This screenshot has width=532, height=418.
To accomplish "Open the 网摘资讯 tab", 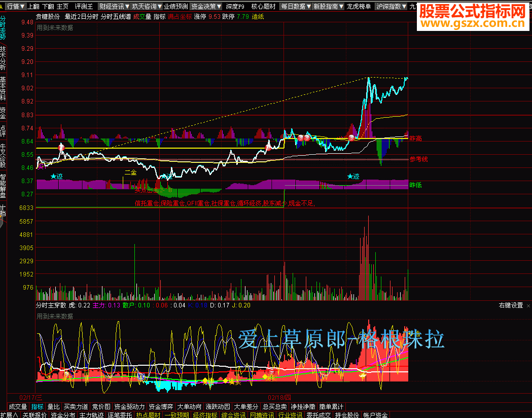I will [262, 414].
